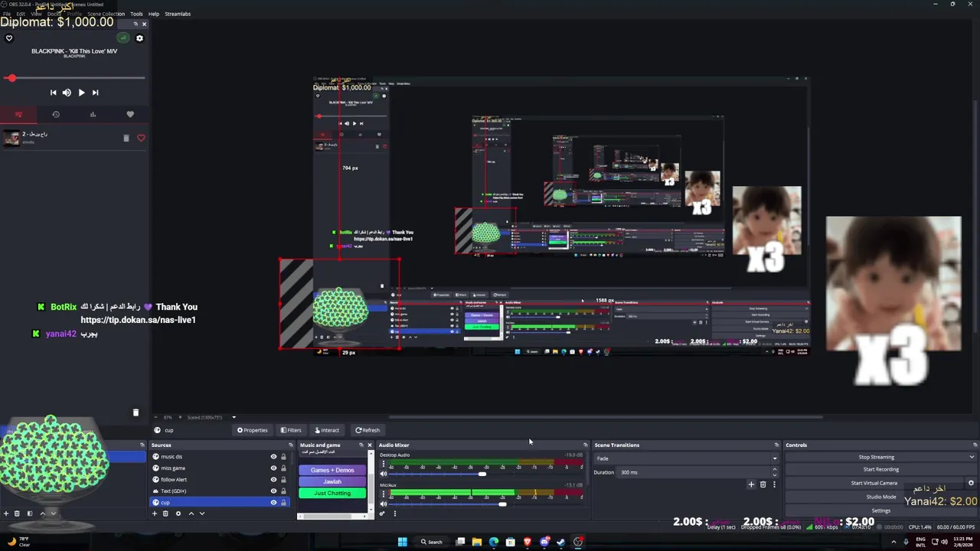980x551 pixels.
Task: Open the statistics tab in music dock
Action: coord(93,115)
